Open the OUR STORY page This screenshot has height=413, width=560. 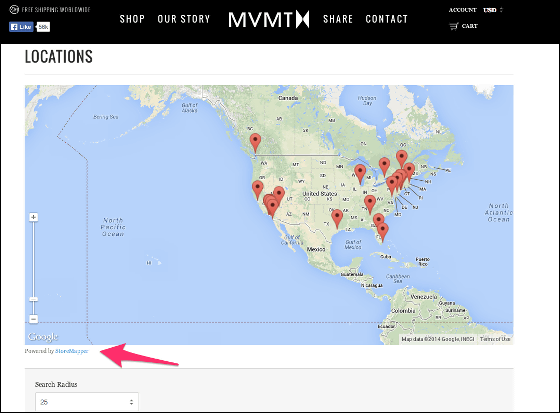(x=184, y=19)
